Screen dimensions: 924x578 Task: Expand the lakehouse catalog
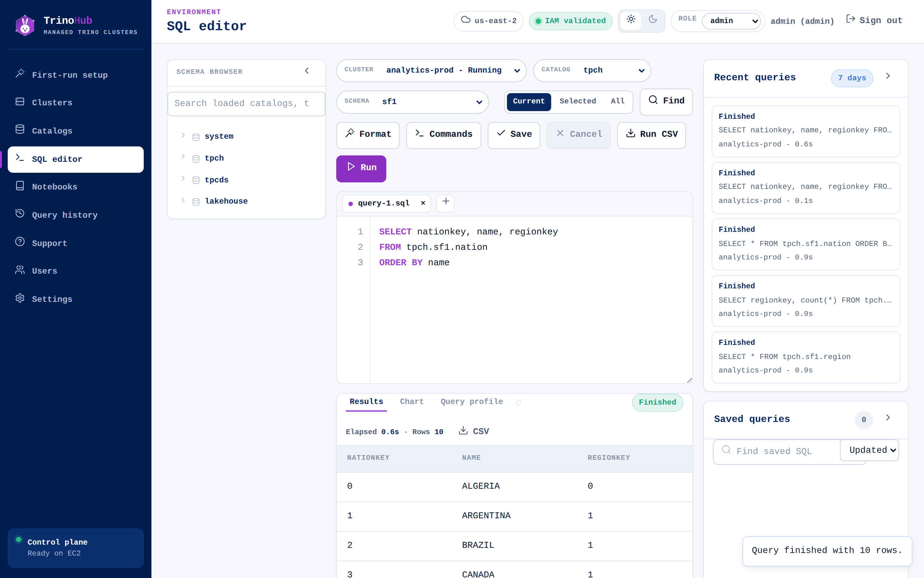(x=183, y=200)
